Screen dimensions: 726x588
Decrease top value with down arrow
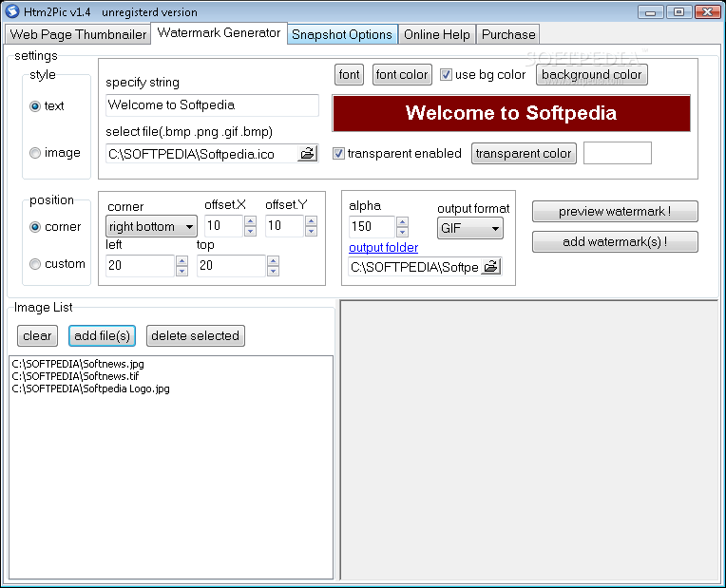(273, 271)
